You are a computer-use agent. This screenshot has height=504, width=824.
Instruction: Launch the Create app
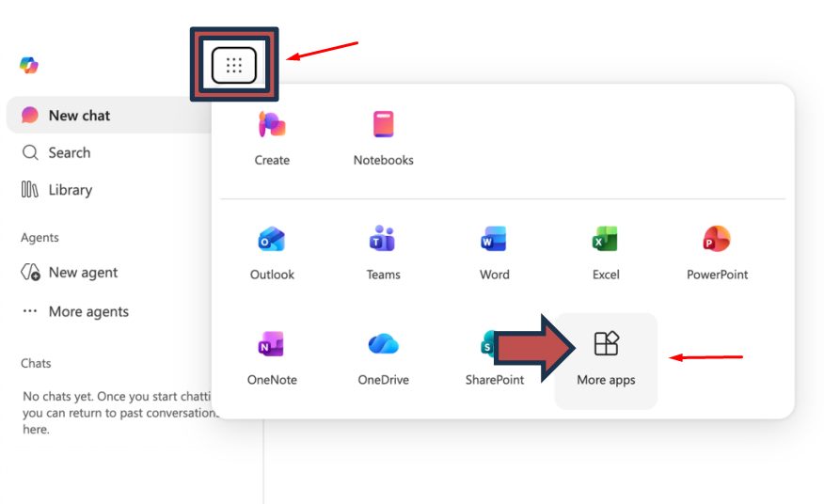click(272, 139)
